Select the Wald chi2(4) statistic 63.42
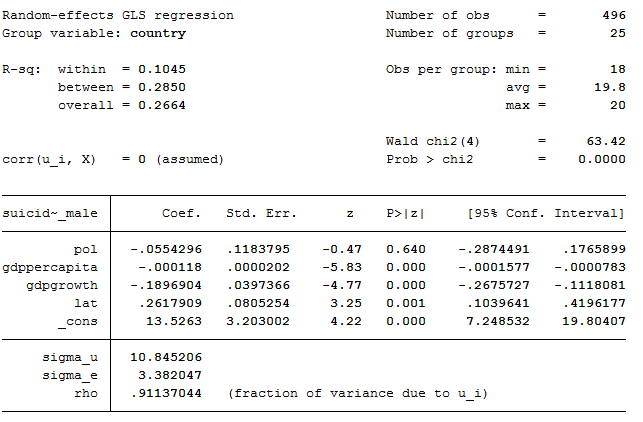Screen dimensions: 643x422 click(x=606, y=141)
